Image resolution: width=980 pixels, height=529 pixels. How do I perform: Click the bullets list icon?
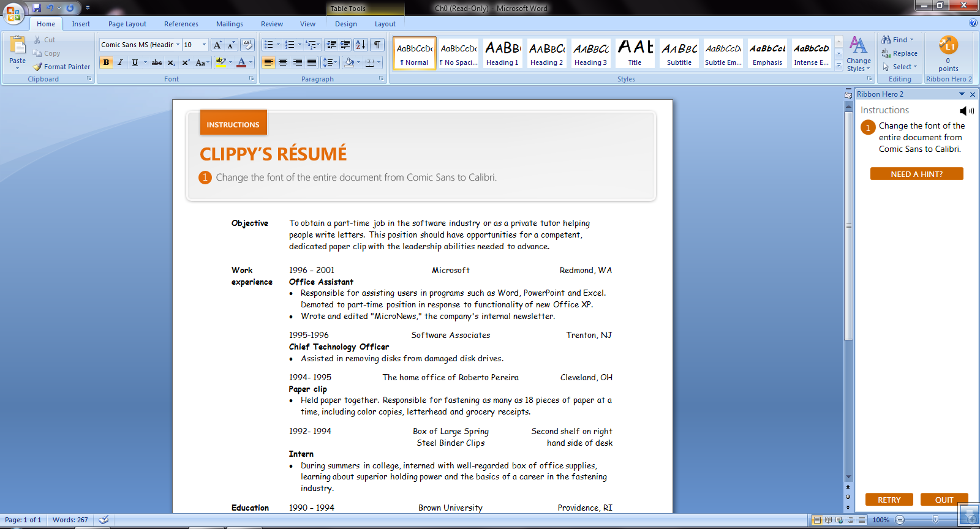(268, 45)
